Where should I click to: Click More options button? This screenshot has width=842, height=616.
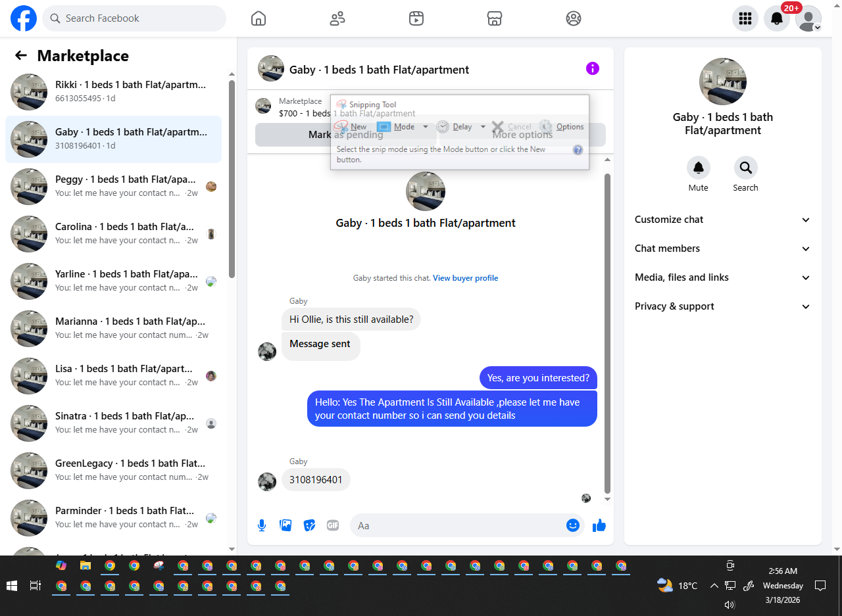[x=522, y=135]
